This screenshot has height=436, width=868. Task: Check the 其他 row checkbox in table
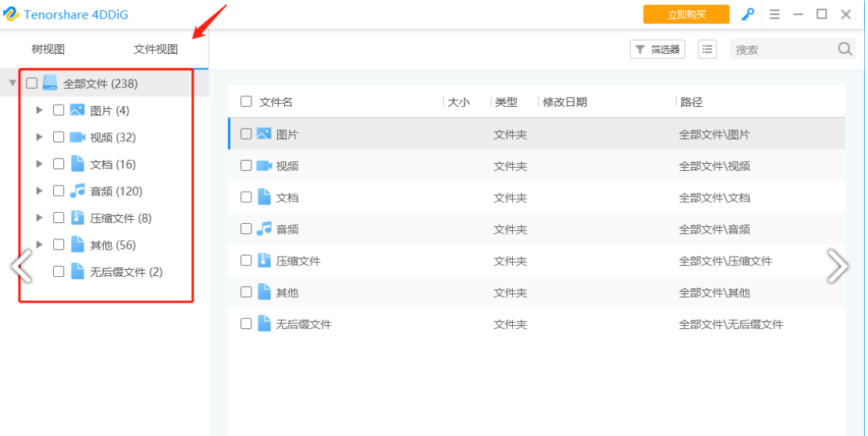(x=246, y=292)
